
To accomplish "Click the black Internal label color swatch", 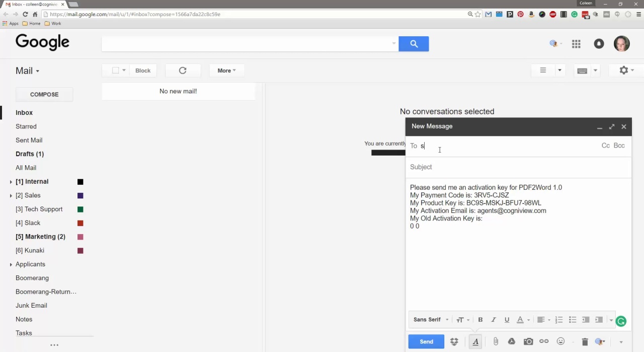I will pos(80,182).
